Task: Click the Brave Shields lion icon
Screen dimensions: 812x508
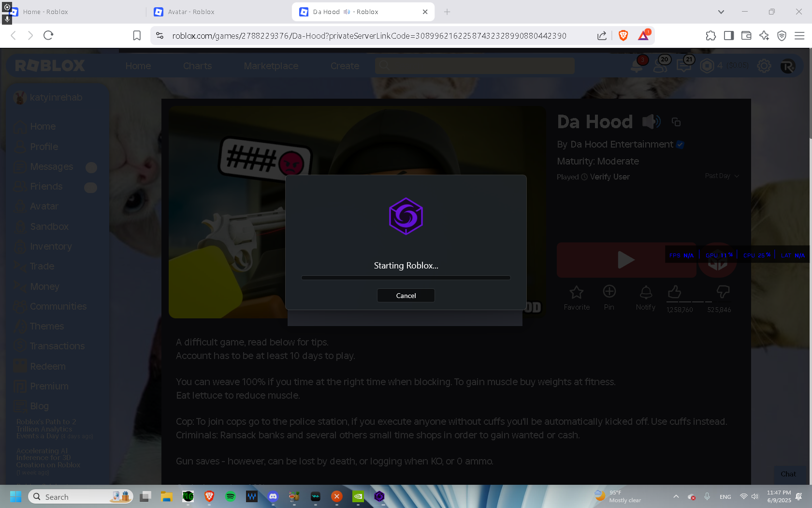Action: coord(623,35)
